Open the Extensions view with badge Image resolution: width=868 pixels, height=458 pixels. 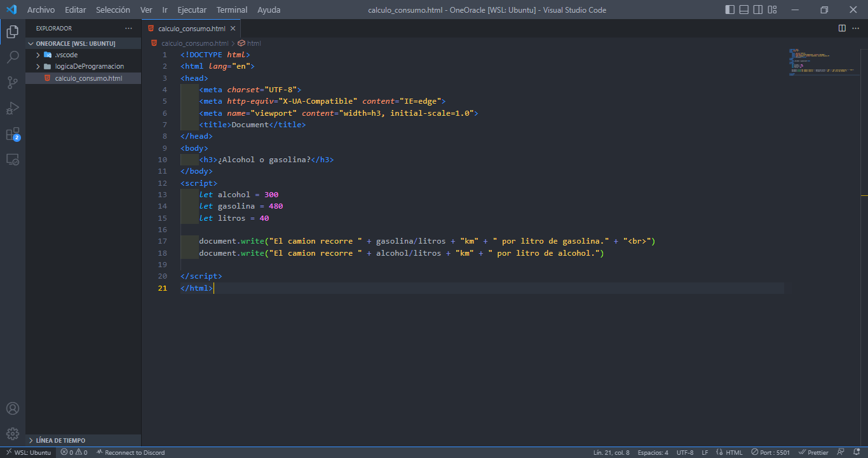click(x=12, y=134)
